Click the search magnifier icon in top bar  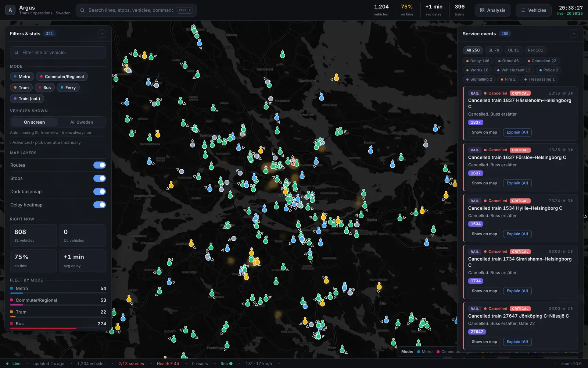pos(82,10)
